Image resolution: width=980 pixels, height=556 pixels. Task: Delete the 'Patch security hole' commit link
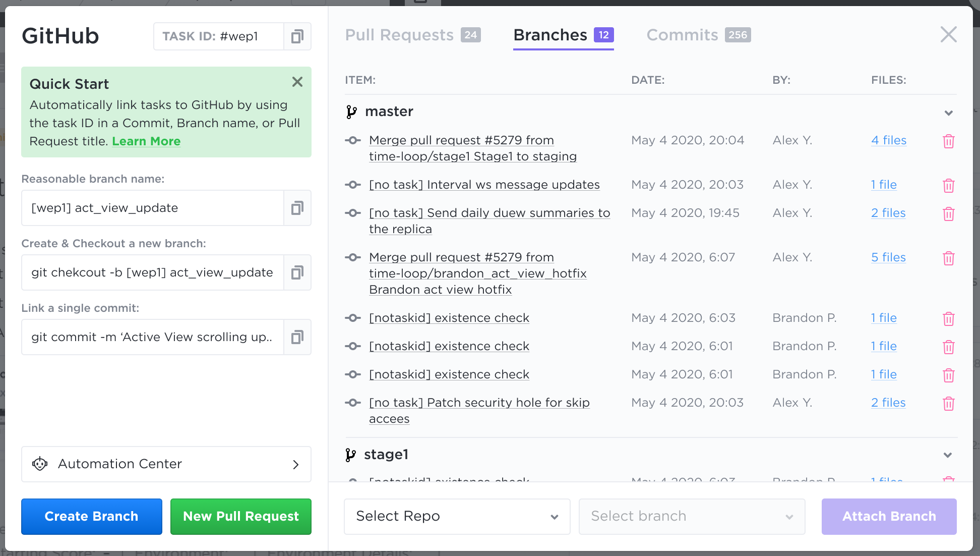(x=949, y=404)
